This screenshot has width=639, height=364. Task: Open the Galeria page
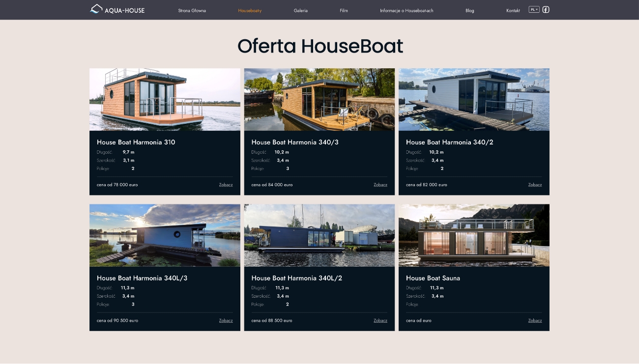click(300, 10)
